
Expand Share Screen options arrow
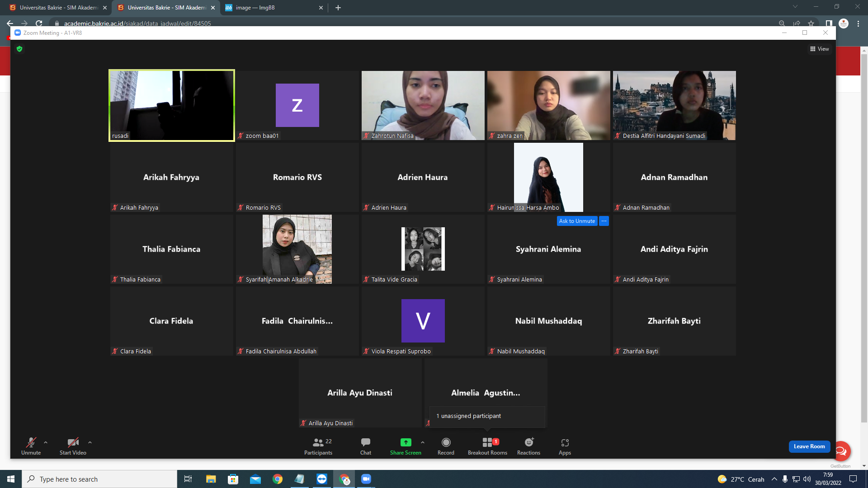(x=423, y=442)
